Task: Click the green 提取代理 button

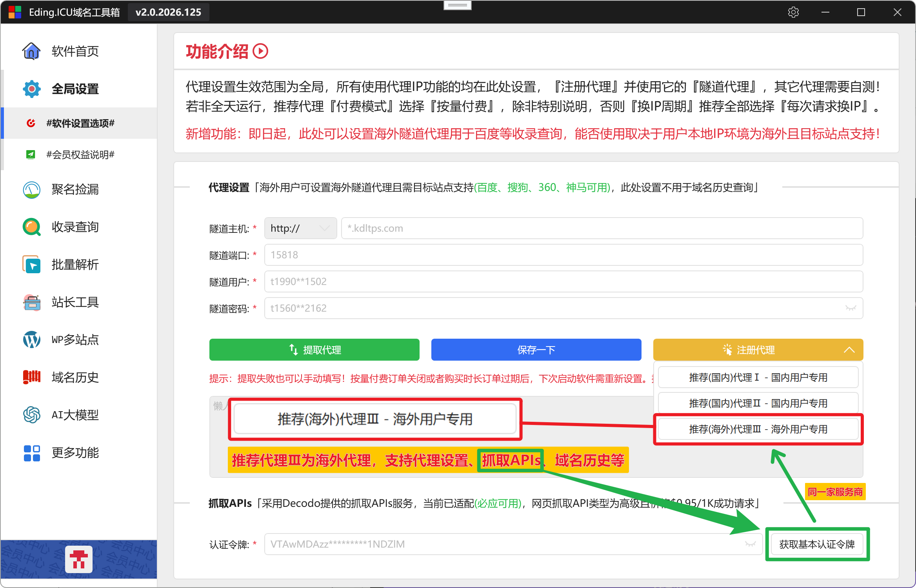Action: point(314,350)
